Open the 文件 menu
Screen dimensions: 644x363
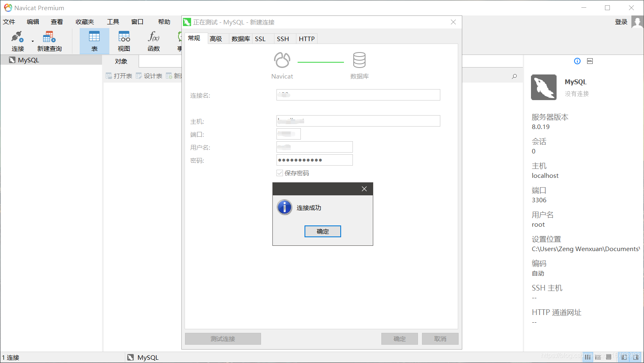pos(9,22)
